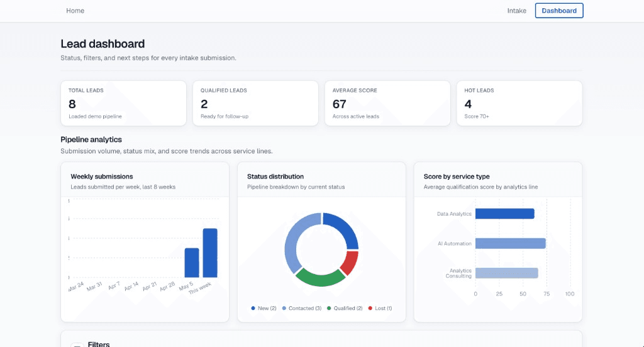This screenshot has width=644, height=347.
Task: Click 'Pipeline breakdown by current status' subtitle
Action: [296, 187]
